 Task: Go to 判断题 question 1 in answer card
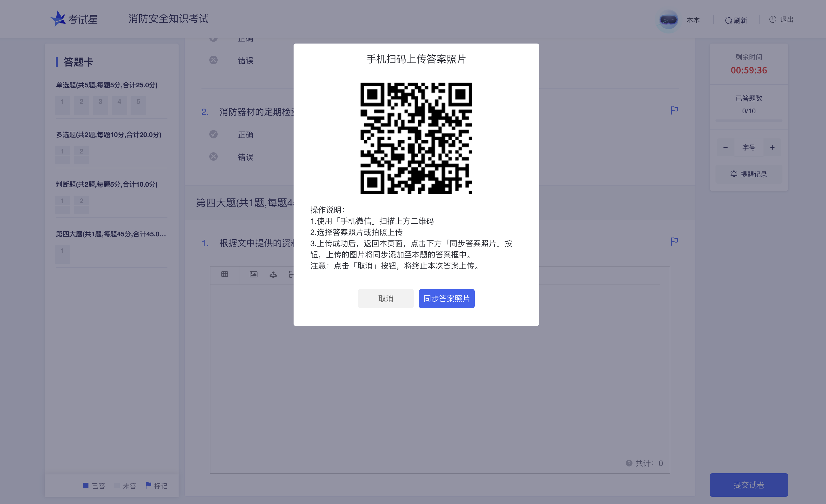(x=62, y=205)
